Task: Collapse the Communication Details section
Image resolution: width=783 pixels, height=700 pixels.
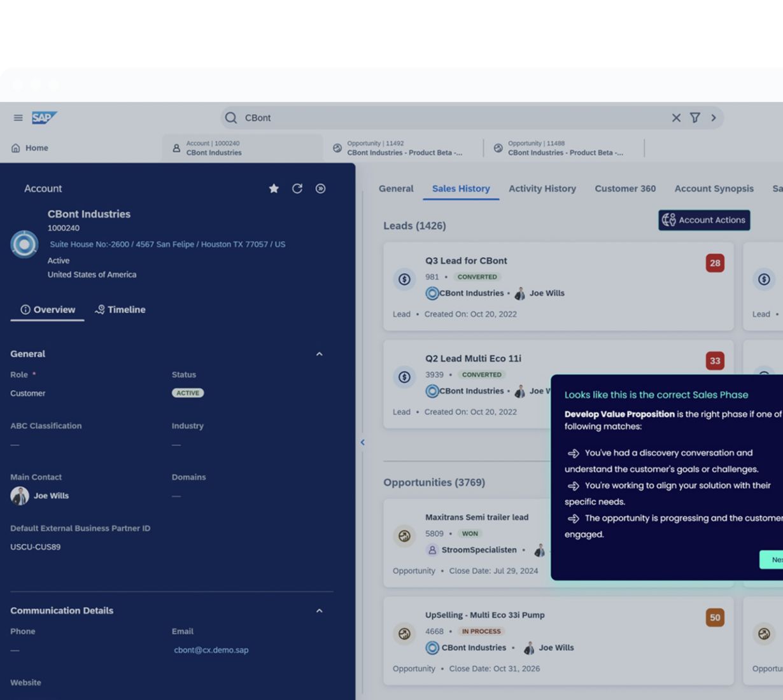Action: pyautogui.click(x=320, y=611)
